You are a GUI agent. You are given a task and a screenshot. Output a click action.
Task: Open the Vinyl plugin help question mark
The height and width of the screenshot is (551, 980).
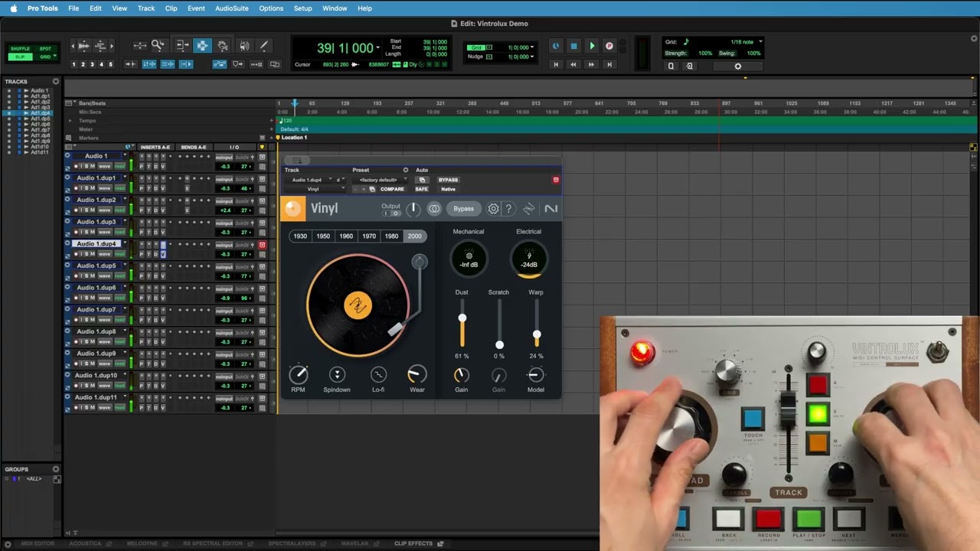pyautogui.click(x=508, y=208)
